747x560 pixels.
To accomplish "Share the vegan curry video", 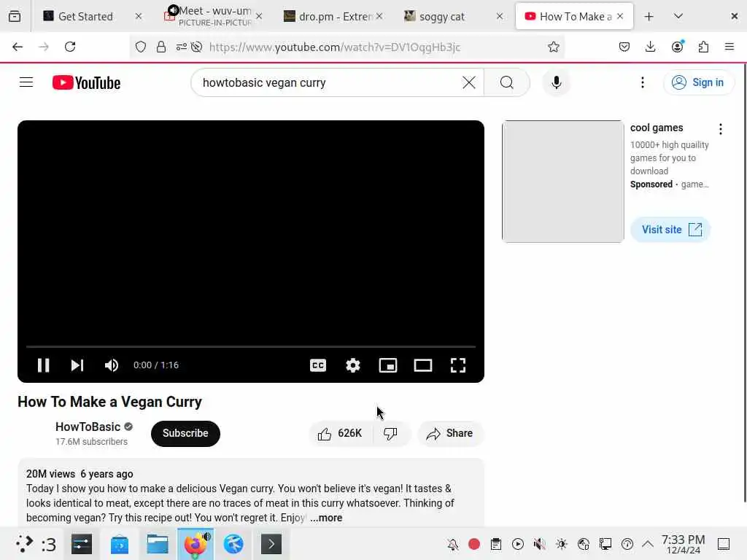I will (449, 433).
